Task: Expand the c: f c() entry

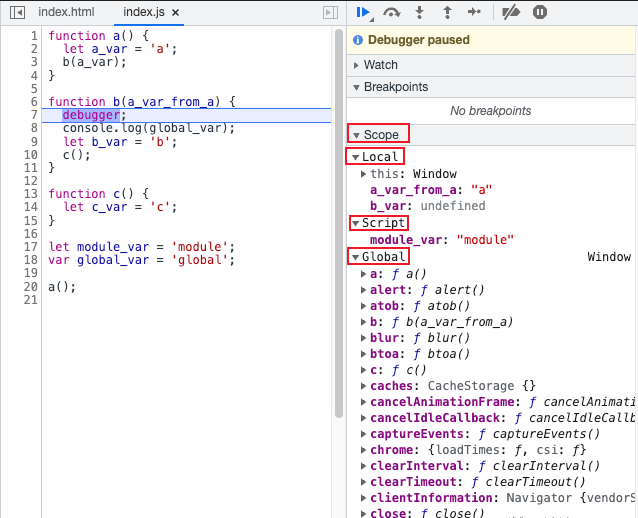Action: coord(363,370)
